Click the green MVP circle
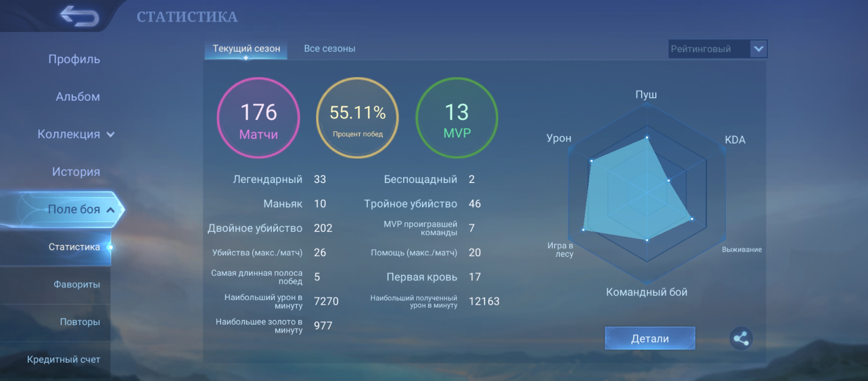This screenshot has width=868, height=381. 457,118
